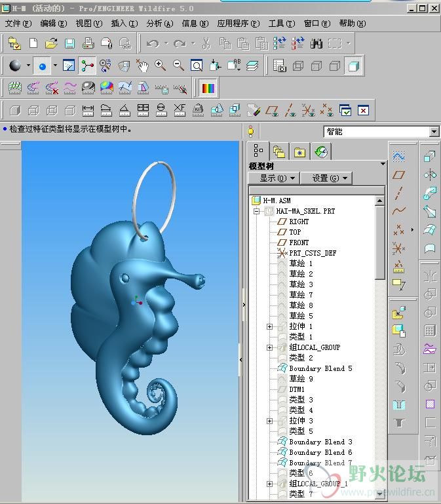Image resolution: width=441 pixels, height=504 pixels.
Task: Expand the 拉伸 1 feature
Action: [x=270, y=326]
